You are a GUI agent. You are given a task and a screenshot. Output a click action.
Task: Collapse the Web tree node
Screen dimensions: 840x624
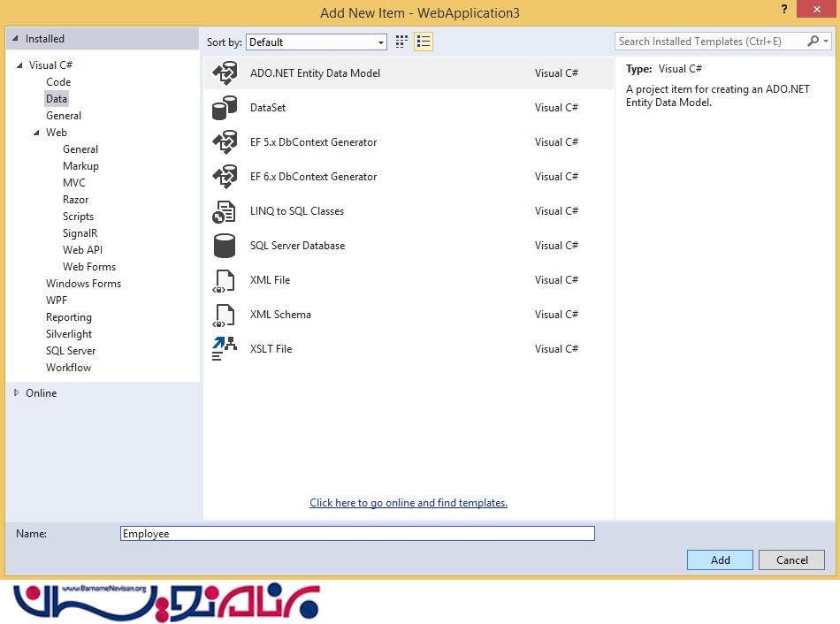[x=36, y=133]
